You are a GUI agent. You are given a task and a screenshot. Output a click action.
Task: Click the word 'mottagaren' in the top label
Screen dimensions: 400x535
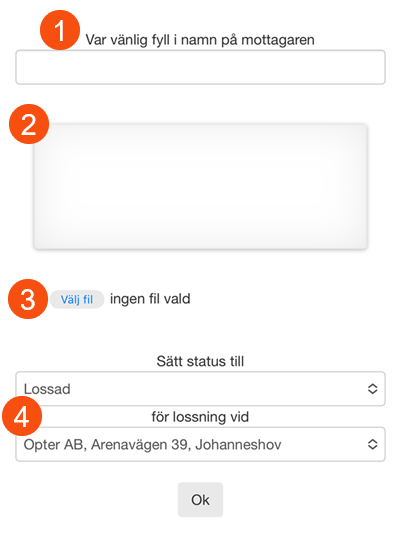click(278, 40)
